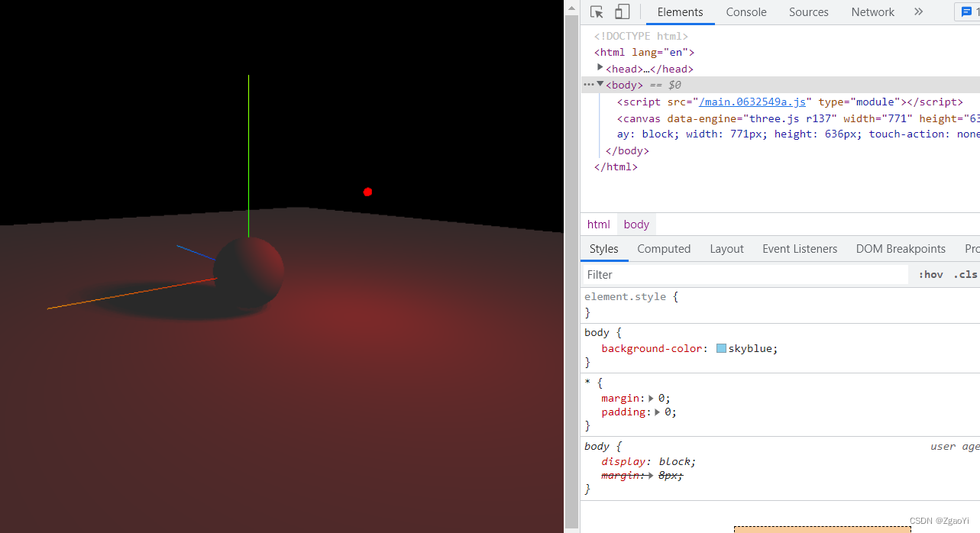Toggle the device toolbar icon

click(x=623, y=11)
